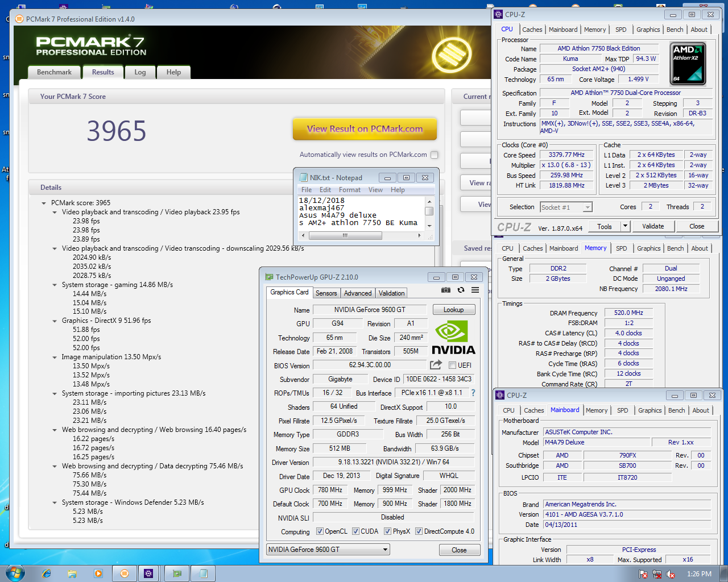
Task: Toggle the CUDA checkbox
Action: point(355,531)
